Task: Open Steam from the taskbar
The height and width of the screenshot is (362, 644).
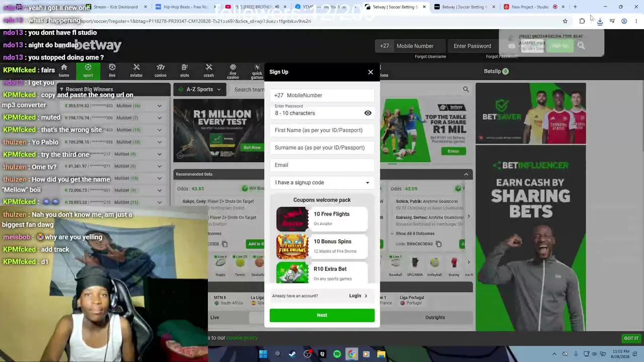Action: pyautogui.click(x=292, y=354)
